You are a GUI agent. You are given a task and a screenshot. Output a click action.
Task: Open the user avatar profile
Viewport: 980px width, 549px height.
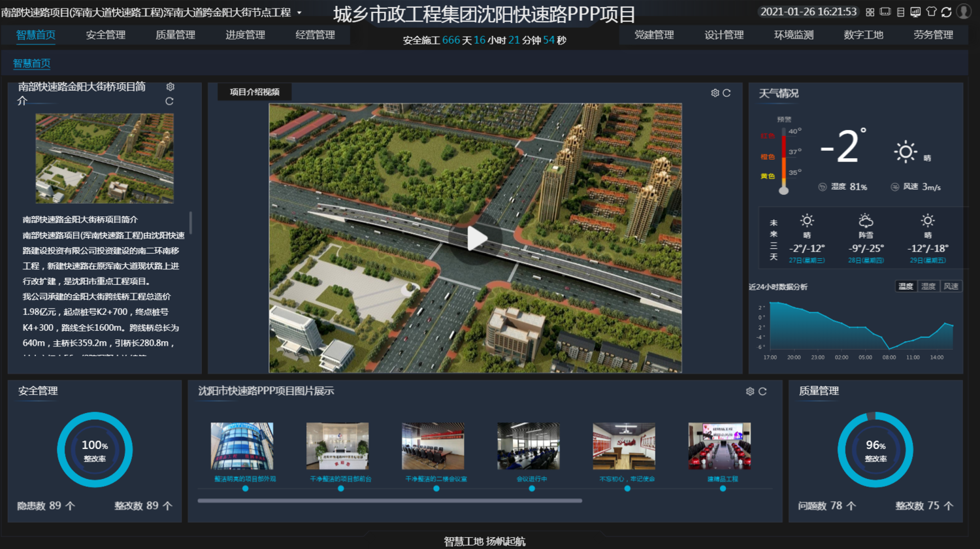pos(964,11)
